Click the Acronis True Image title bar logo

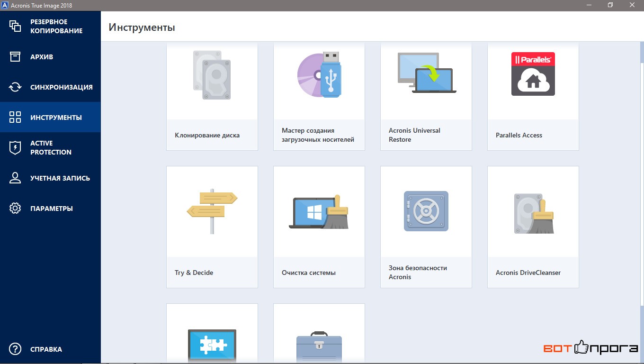click(5, 5)
